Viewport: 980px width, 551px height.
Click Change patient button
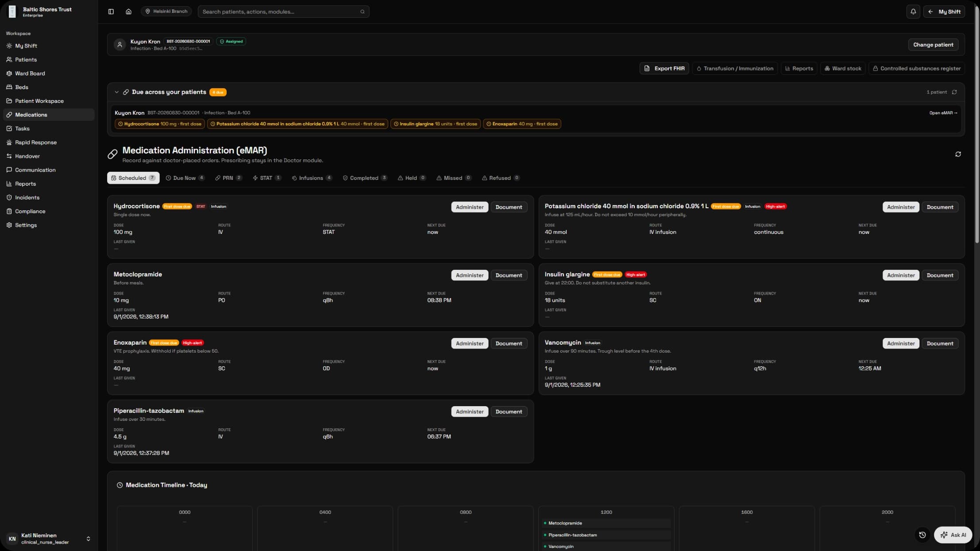click(933, 45)
